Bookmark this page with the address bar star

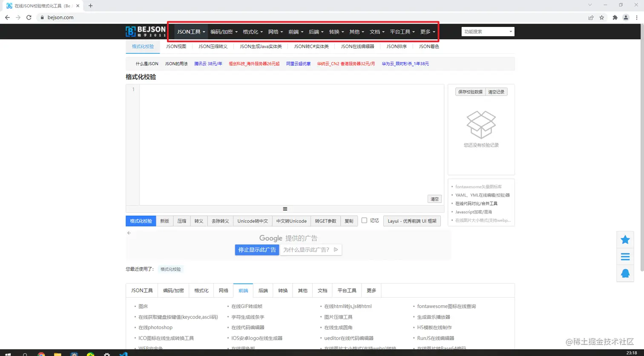(x=602, y=17)
